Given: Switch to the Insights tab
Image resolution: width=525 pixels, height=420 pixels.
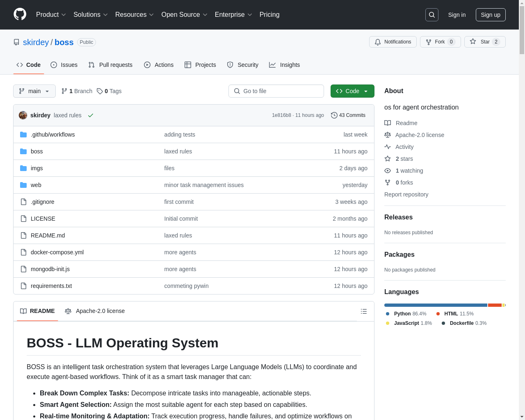Looking at the screenshot, I should click(x=285, y=65).
